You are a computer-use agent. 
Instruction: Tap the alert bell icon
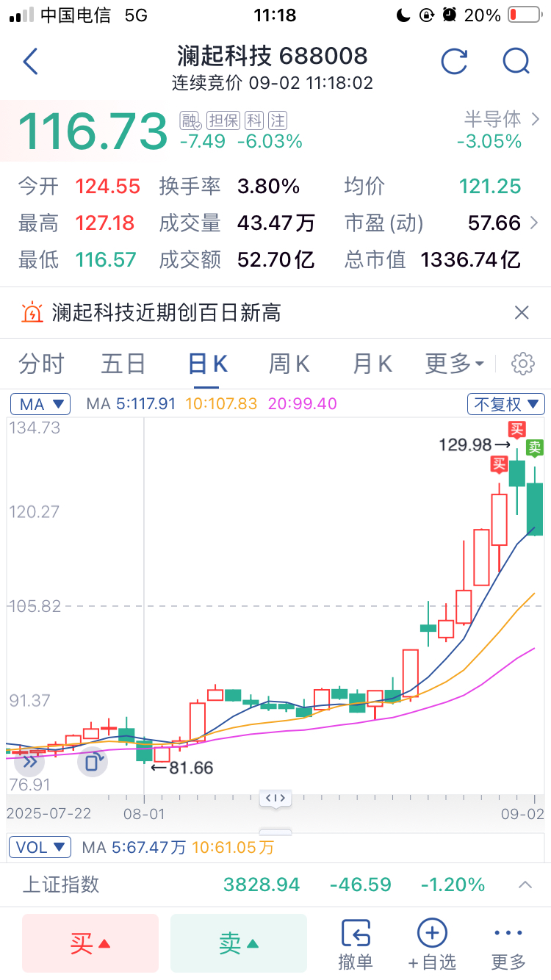[32, 313]
